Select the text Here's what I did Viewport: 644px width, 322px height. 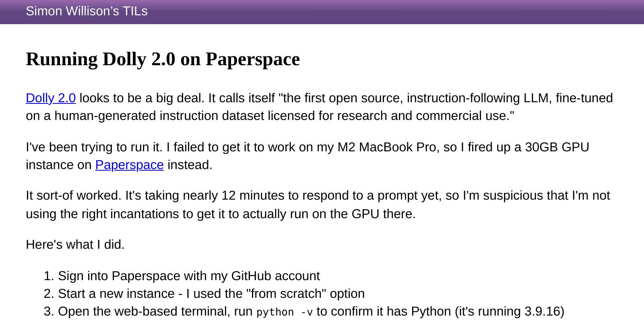(x=75, y=244)
